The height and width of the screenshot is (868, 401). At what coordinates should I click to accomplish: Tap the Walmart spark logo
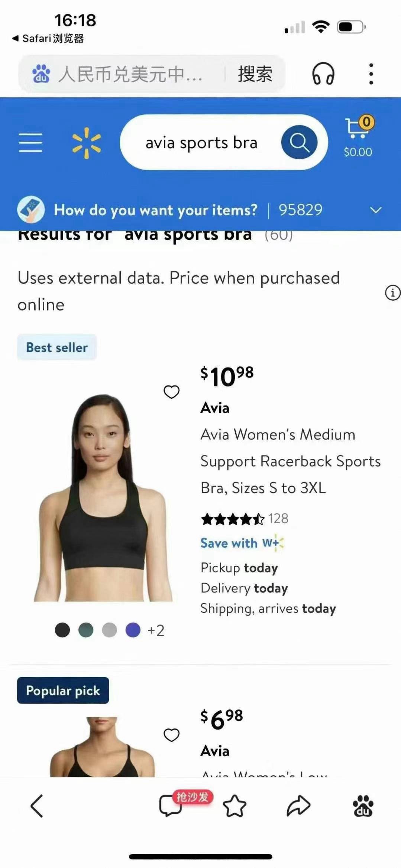point(86,143)
